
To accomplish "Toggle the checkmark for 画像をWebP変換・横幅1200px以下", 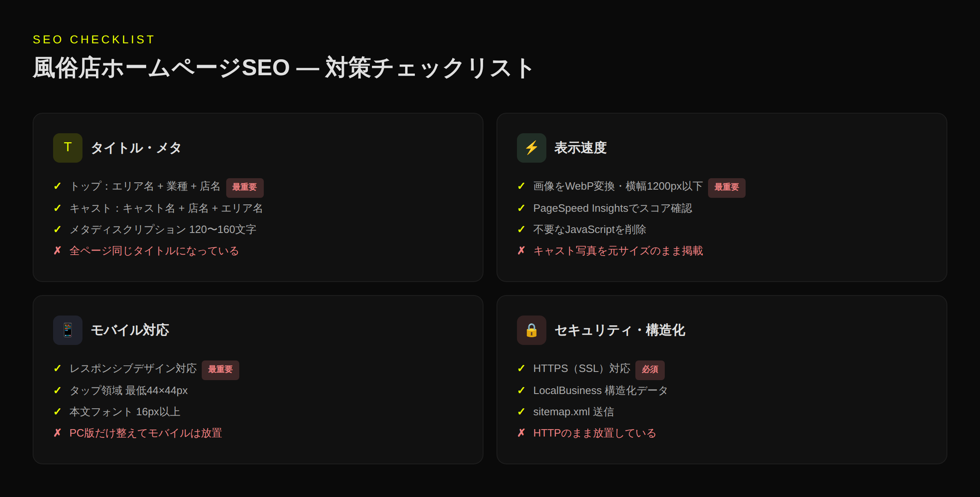I will (x=521, y=186).
